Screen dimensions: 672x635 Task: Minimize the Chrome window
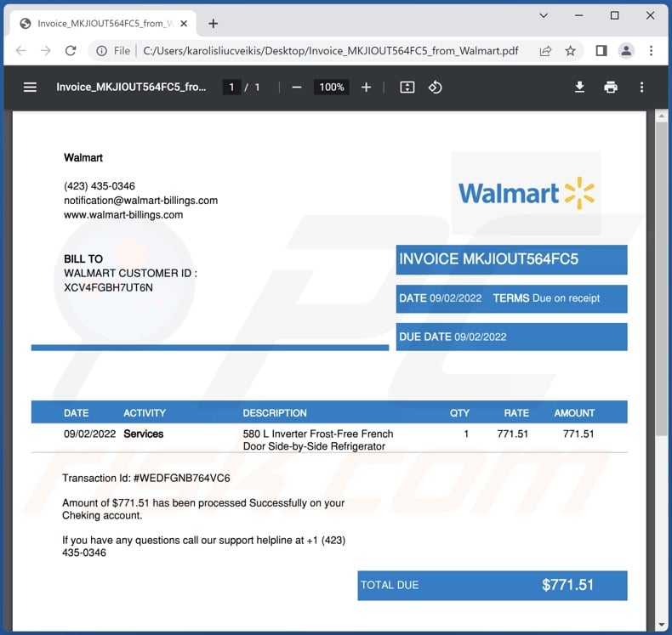pos(579,16)
